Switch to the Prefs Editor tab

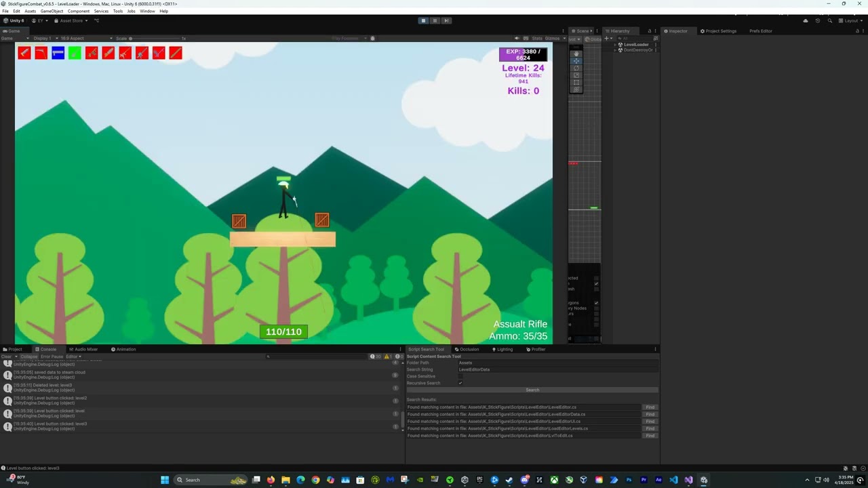pos(761,30)
